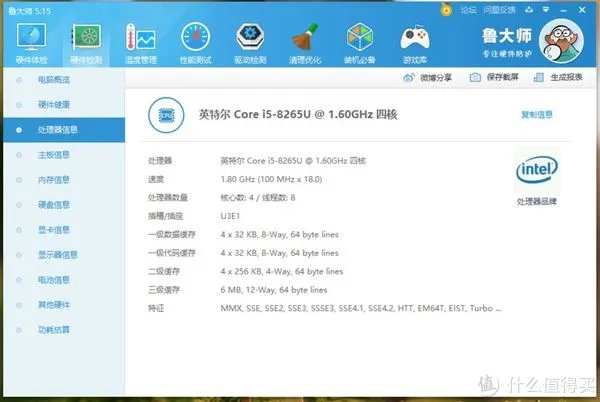Viewport: 600px width, 402px height.
Task: Click the 一级代码缓存 value 4 x 32 KB
Action: click(279, 253)
